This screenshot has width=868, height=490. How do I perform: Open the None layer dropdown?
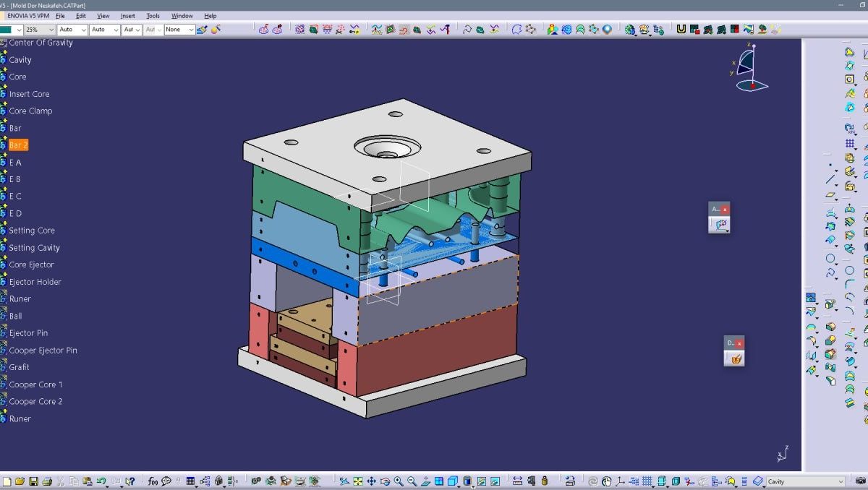click(x=180, y=30)
